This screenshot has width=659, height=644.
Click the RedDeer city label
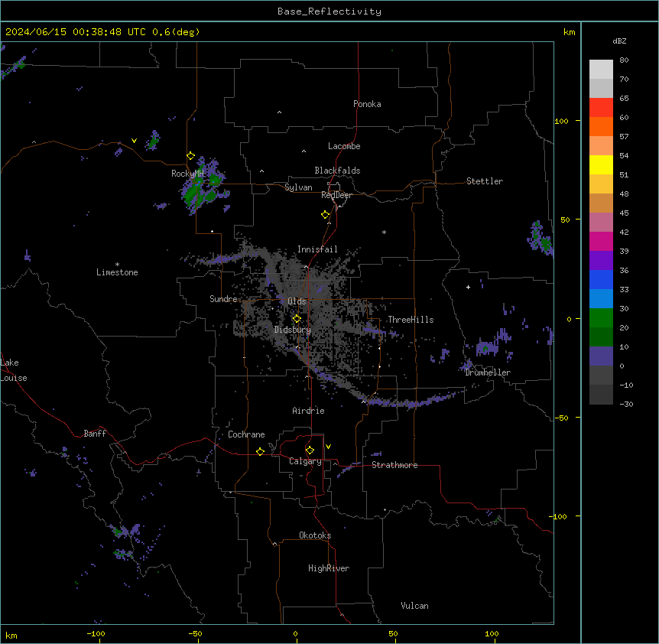[x=336, y=195]
